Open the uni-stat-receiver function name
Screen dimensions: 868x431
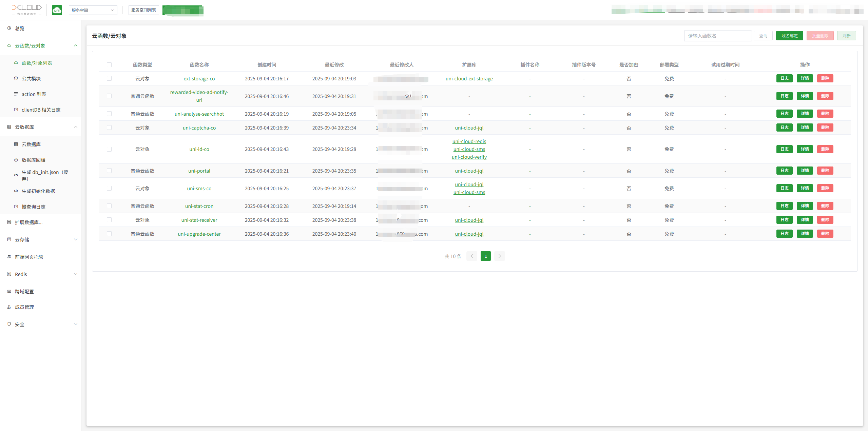pos(199,220)
